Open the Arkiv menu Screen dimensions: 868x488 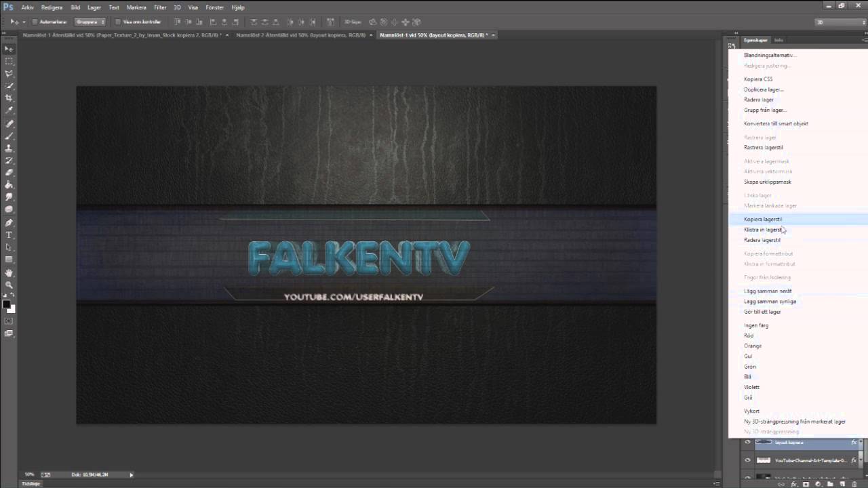click(x=27, y=7)
